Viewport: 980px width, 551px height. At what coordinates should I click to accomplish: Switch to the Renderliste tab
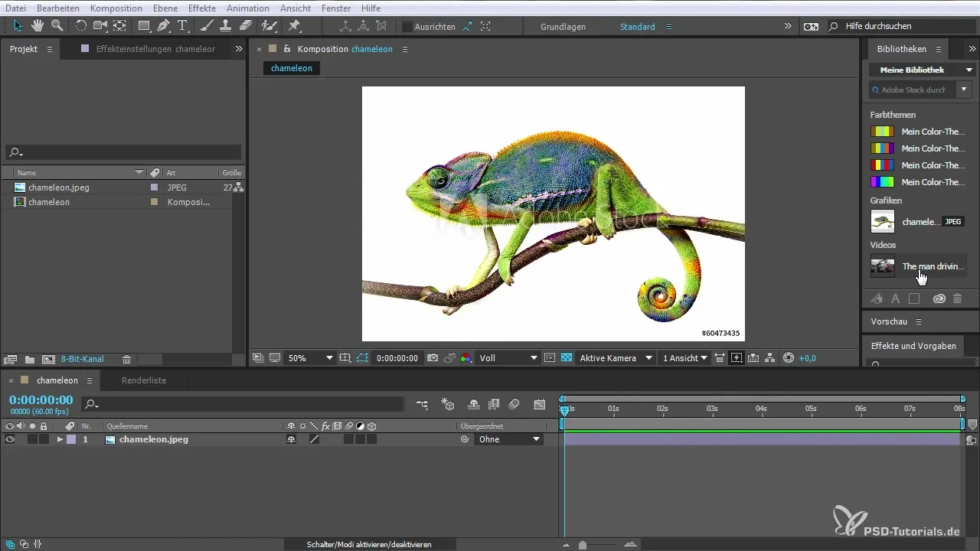click(144, 380)
